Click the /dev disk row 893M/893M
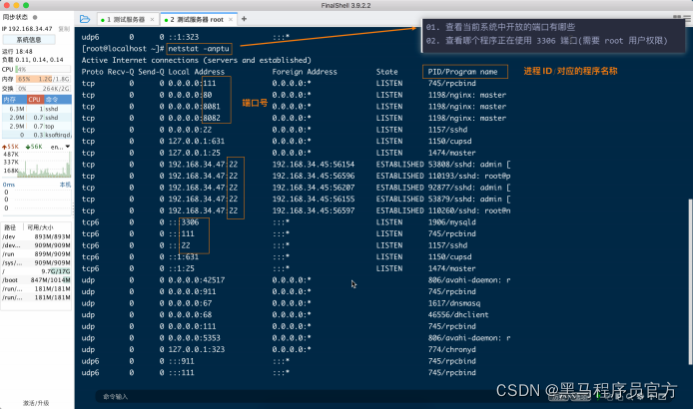The image size is (694, 409). 37,237
